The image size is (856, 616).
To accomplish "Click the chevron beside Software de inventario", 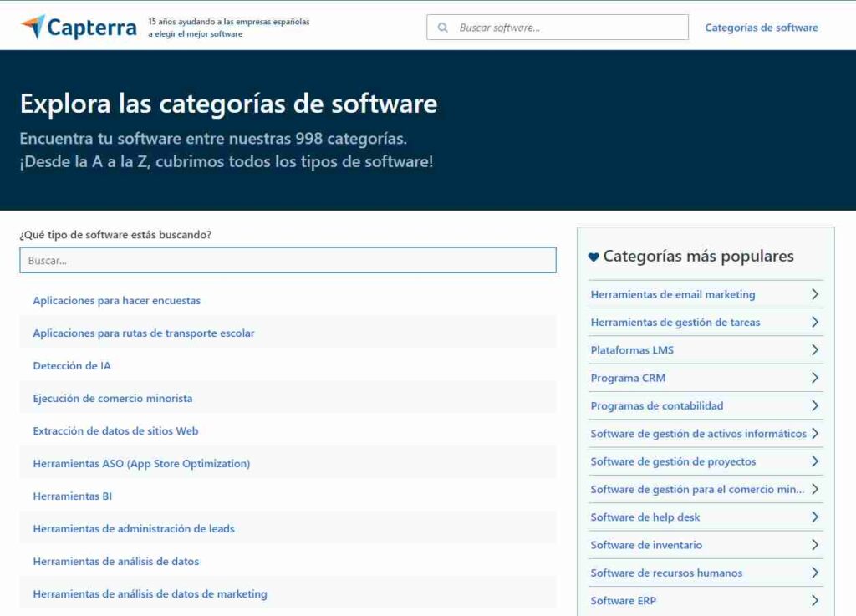I will point(814,545).
